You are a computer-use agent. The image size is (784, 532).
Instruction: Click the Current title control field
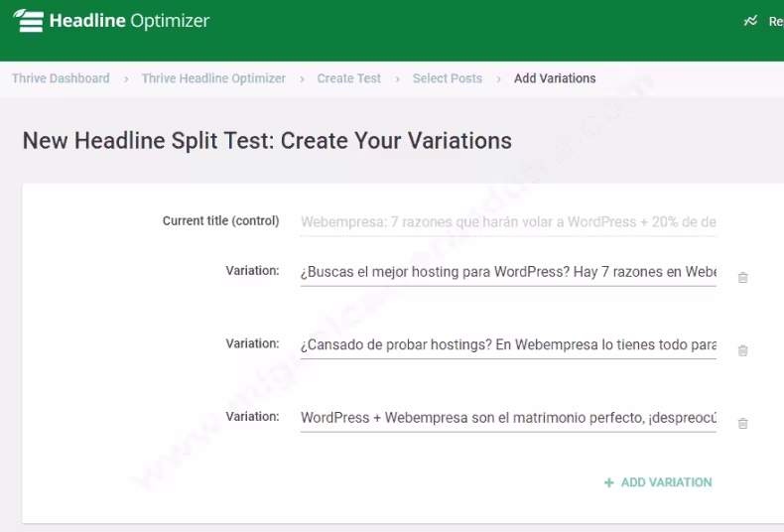pyautogui.click(x=508, y=222)
